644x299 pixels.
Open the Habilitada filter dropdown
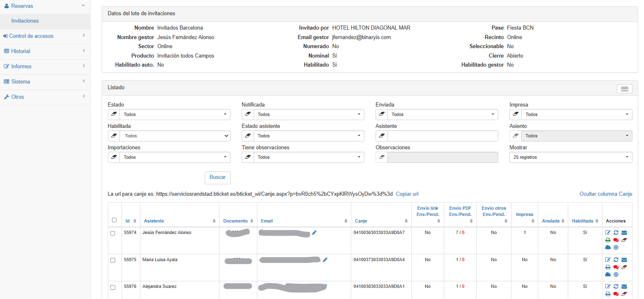(175, 136)
